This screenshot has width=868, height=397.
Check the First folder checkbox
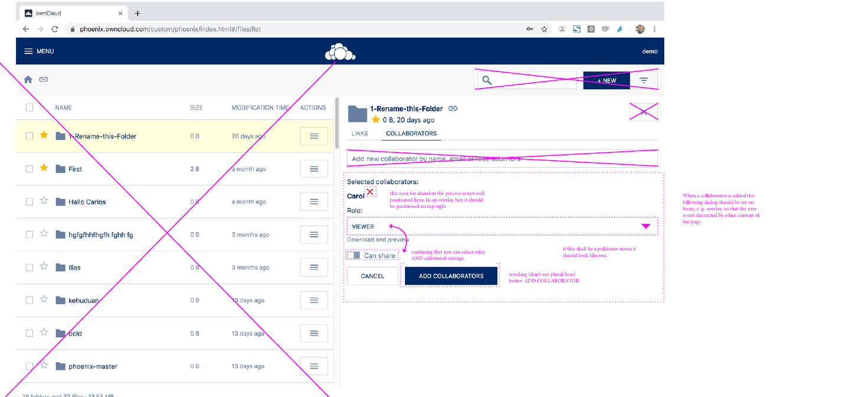point(30,169)
